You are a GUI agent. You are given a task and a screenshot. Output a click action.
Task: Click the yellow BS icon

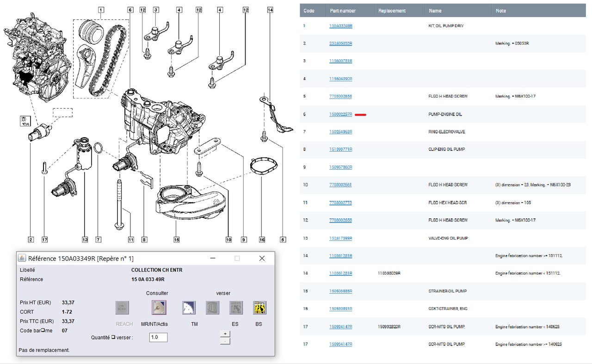click(259, 308)
